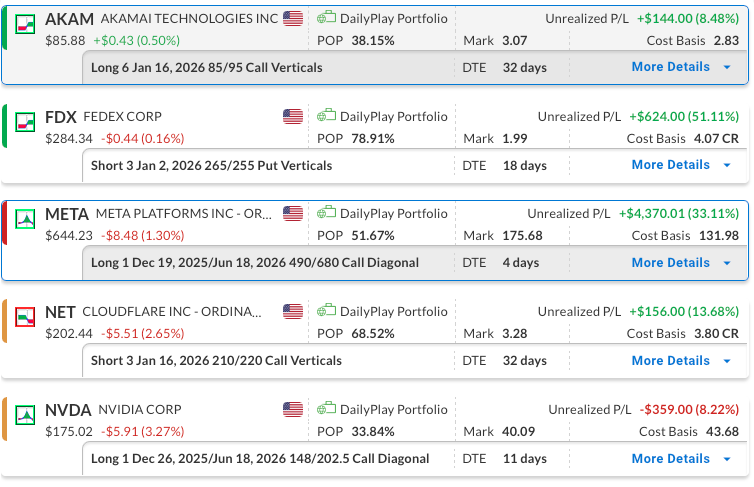Click the NET chart trend icon
754x487 pixels.
[x=27, y=315]
